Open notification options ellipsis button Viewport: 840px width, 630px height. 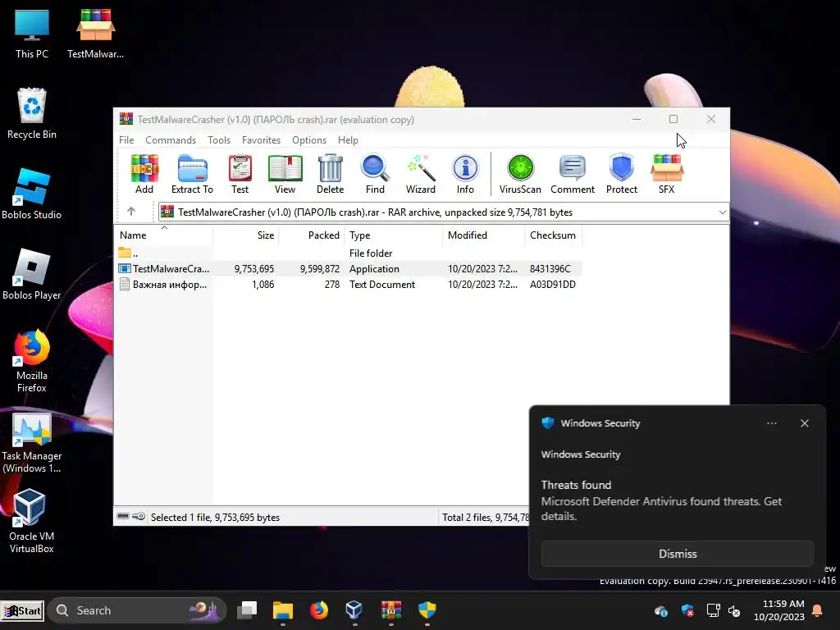click(771, 423)
